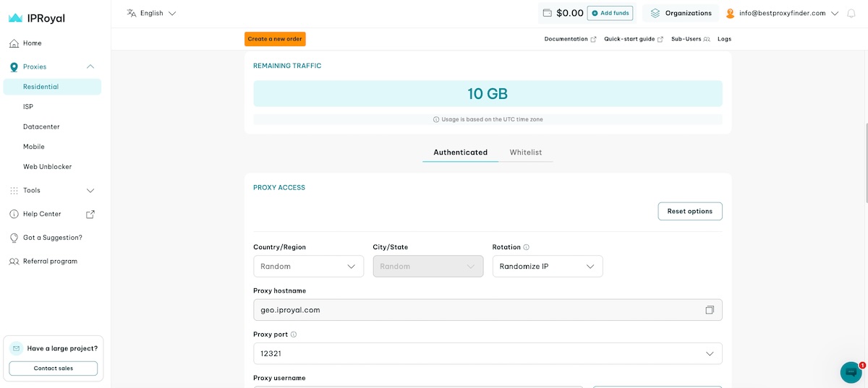Click the user avatar icon
The height and width of the screenshot is (388, 868).
(730, 13)
